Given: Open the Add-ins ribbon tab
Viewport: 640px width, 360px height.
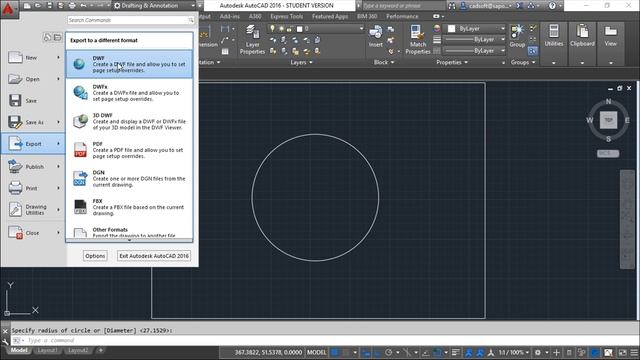Looking at the screenshot, I should tap(229, 16).
